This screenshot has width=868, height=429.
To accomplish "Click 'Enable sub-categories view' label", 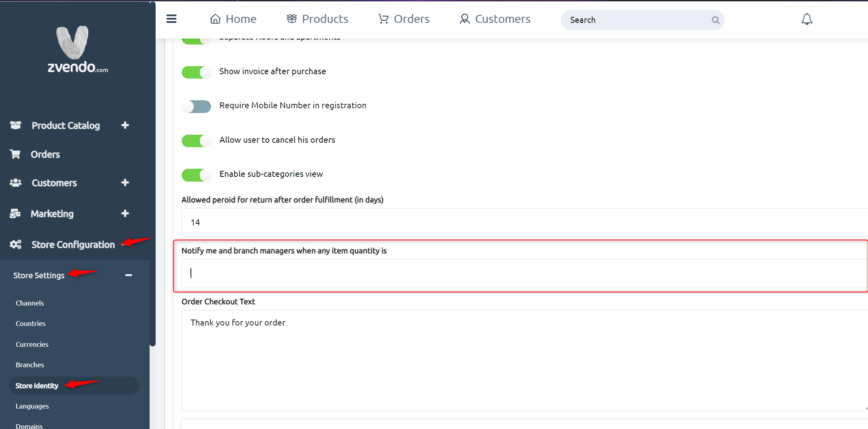I will click(x=271, y=174).
